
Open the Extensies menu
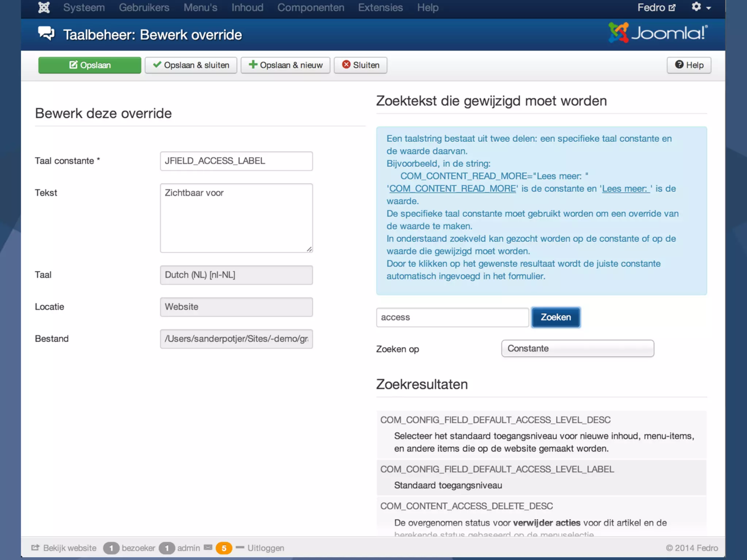point(380,7)
